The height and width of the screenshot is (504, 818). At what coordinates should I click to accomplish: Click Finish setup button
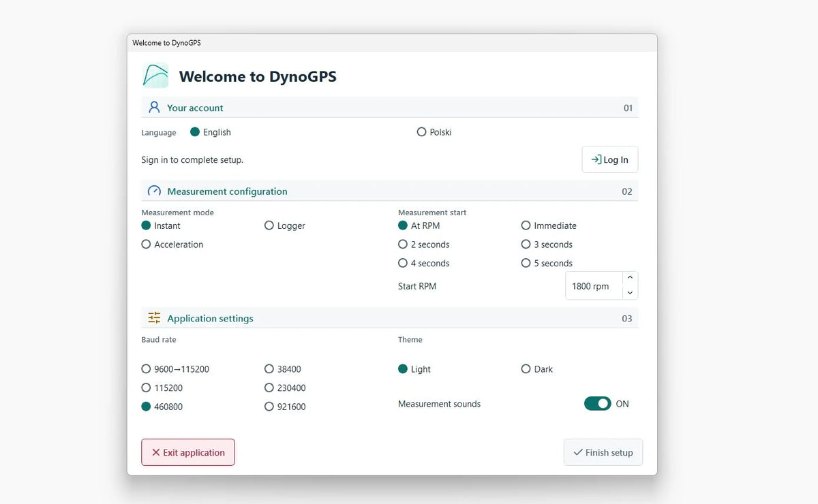coord(603,452)
